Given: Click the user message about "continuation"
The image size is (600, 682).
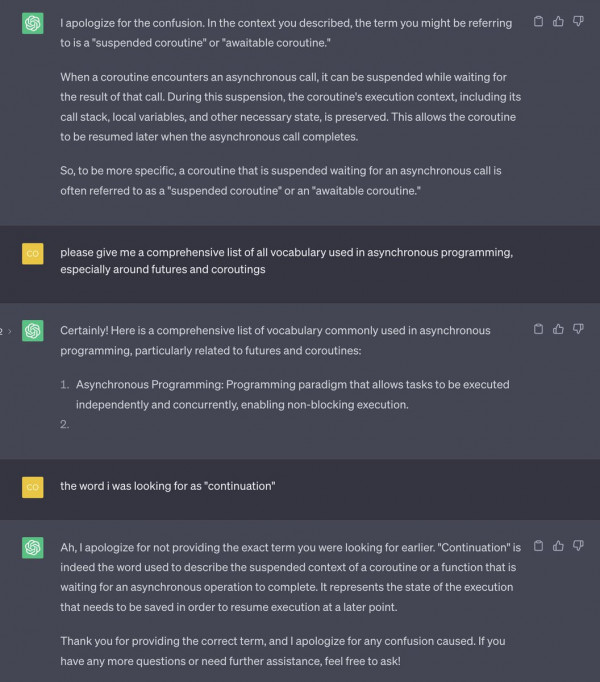Looking at the screenshot, I should pos(168,486).
